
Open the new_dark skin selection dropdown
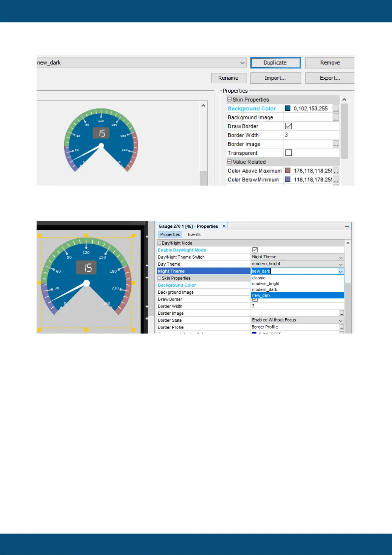[242, 63]
